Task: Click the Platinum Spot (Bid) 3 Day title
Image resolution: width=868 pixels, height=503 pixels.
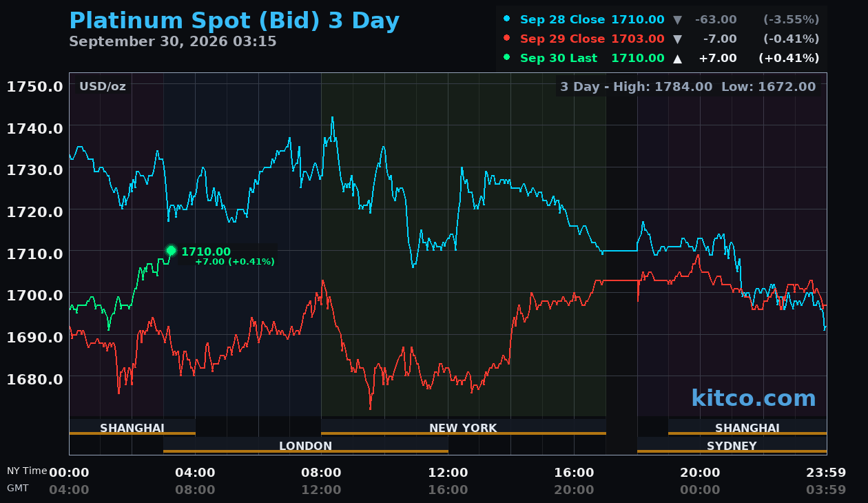Action: 234,21
